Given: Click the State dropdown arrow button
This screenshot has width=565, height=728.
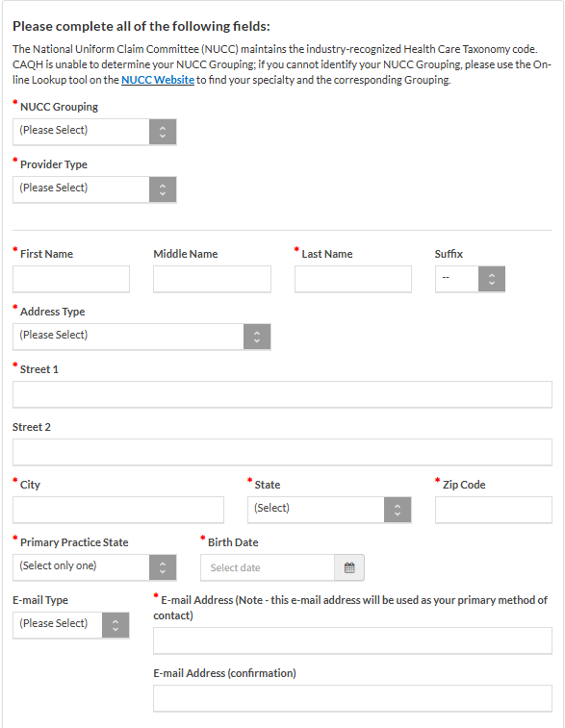Looking at the screenshot, I should [398, 510].
